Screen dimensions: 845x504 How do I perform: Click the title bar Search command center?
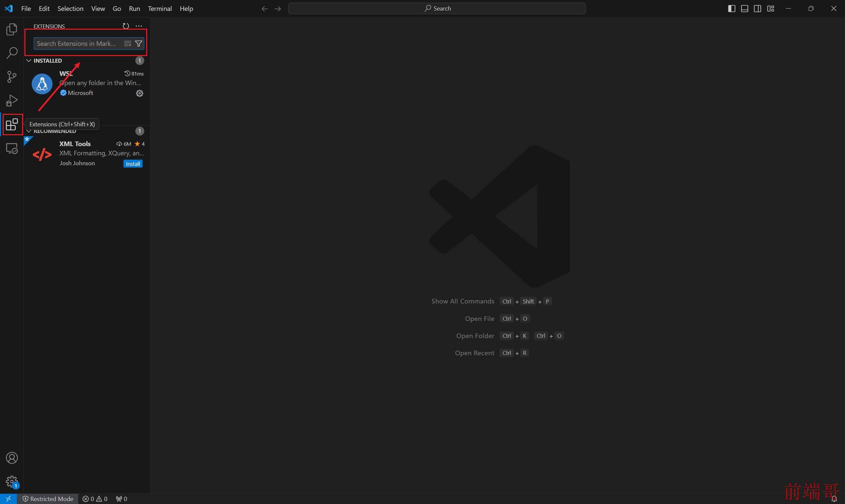tap(437, 9)
